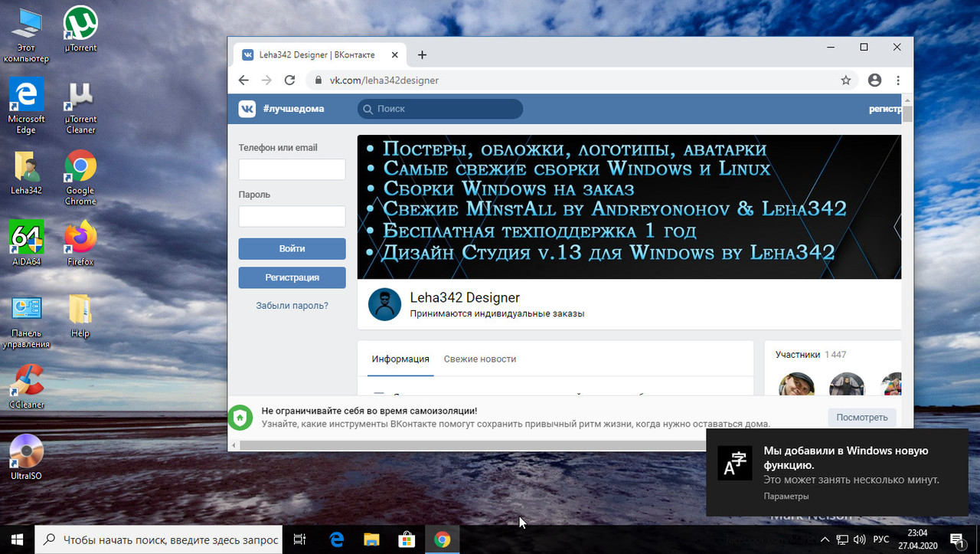Click the Поиск search field

point(439,109)
